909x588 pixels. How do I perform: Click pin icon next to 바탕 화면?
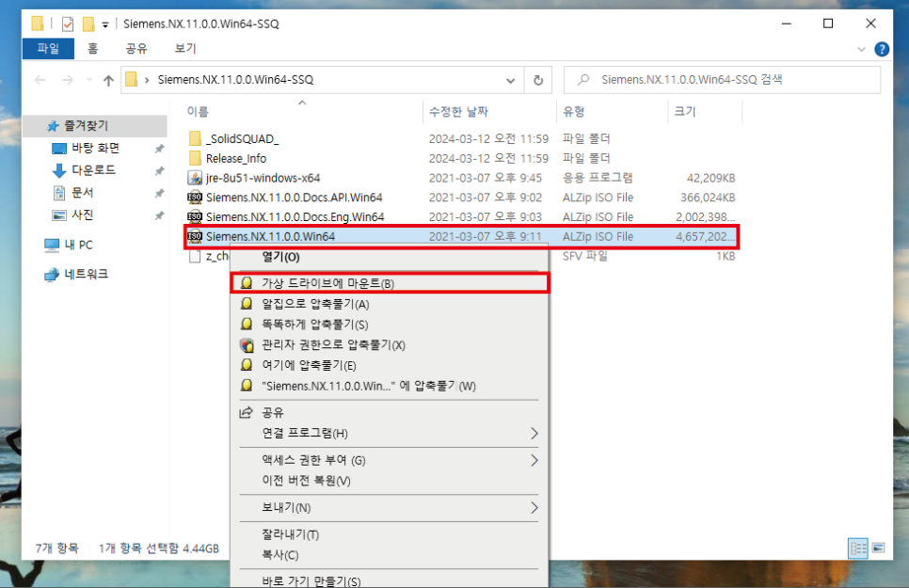click(159, 149)
